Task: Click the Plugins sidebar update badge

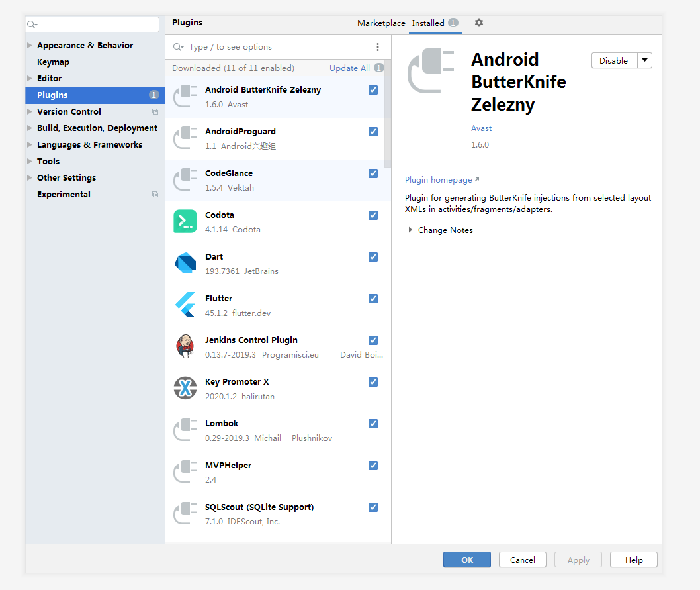Action: coord(153,95)
